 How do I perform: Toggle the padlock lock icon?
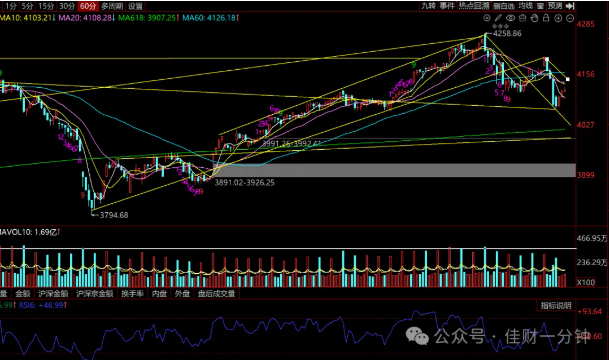click(x=546, y=18)
